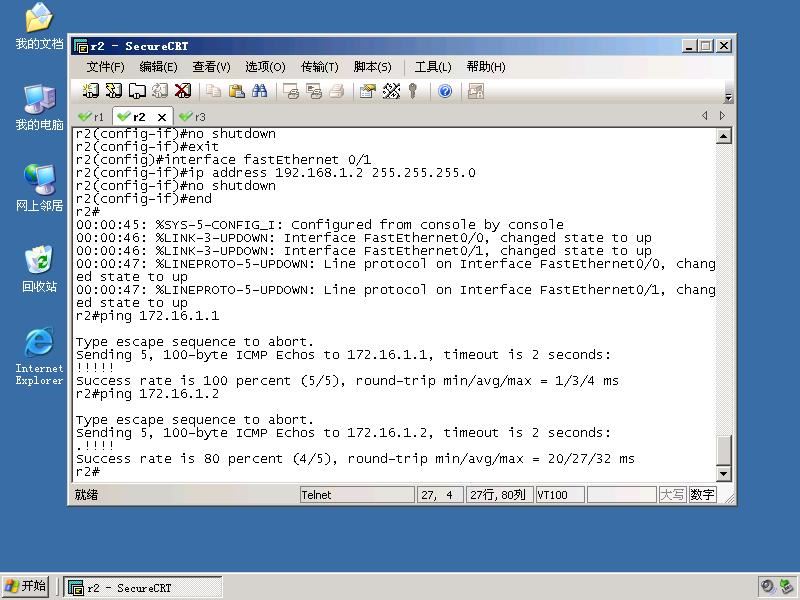Click the Print Selection icon
Image resolution: width=800 pixels, height=600 pixels.
pyautogui.click(x=314, y=91)
